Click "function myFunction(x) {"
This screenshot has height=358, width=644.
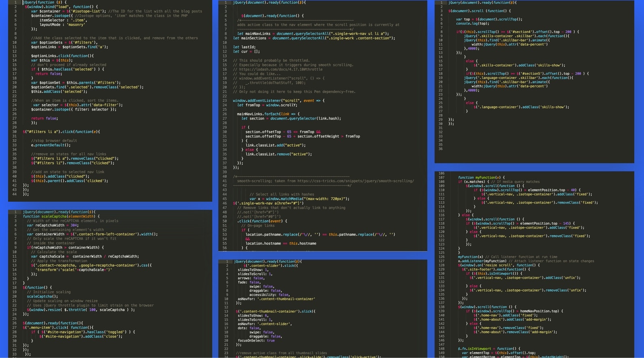point(482,177)
